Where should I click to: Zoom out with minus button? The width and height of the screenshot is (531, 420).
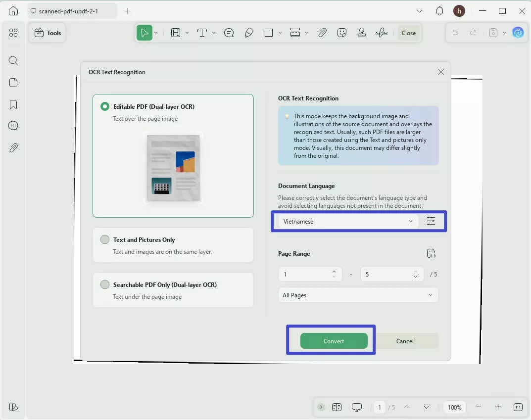point(478,407)
